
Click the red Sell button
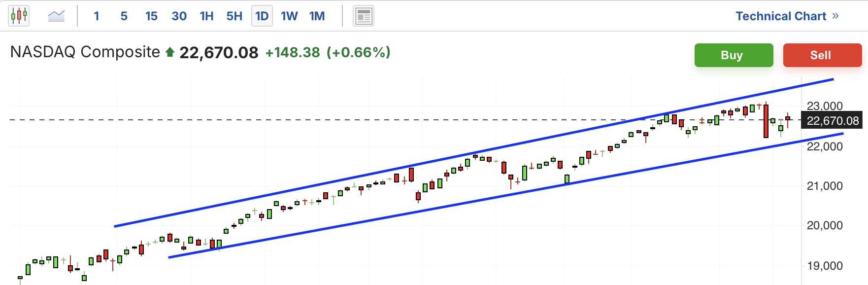click(x=823, y=55)
